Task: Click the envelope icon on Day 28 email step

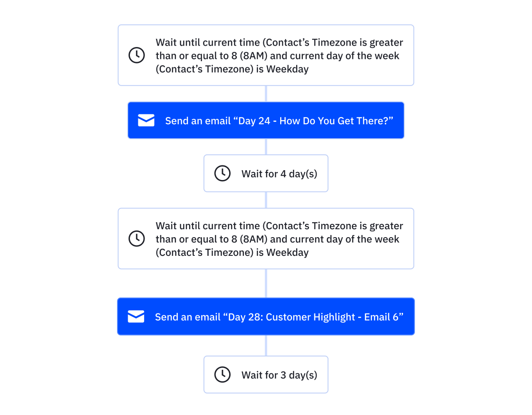Action: (136, 317)
